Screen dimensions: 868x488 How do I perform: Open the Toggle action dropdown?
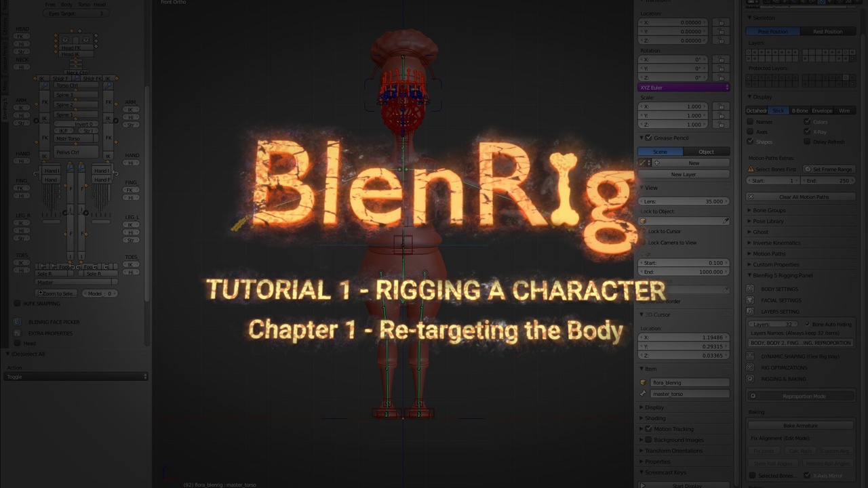point(76,377)
